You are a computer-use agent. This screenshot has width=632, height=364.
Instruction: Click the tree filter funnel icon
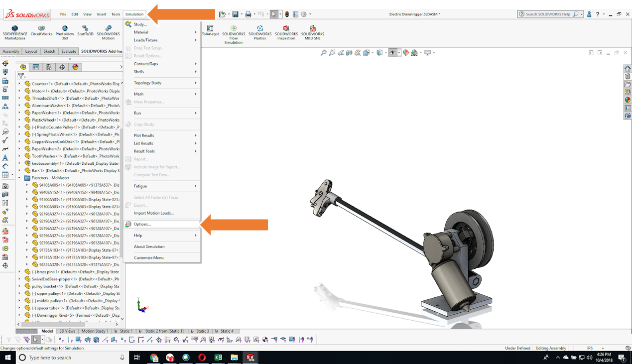pyautogui.click(x=21, y=76)
